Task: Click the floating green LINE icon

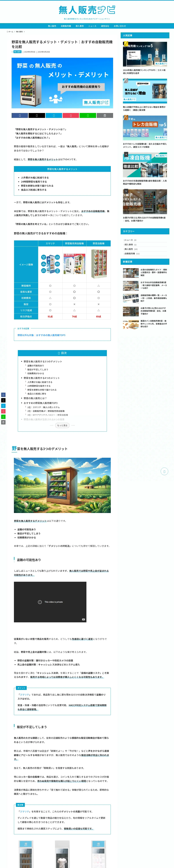Action: [x=3, y=417]
